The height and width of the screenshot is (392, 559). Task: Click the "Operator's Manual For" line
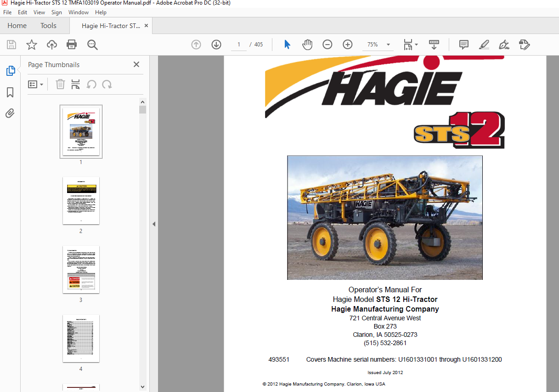385,290
